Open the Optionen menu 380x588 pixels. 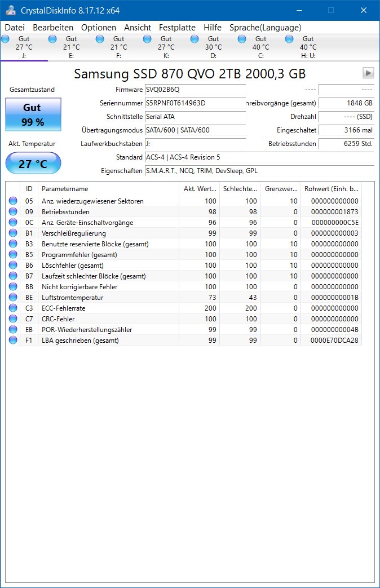tap(99, 28)
